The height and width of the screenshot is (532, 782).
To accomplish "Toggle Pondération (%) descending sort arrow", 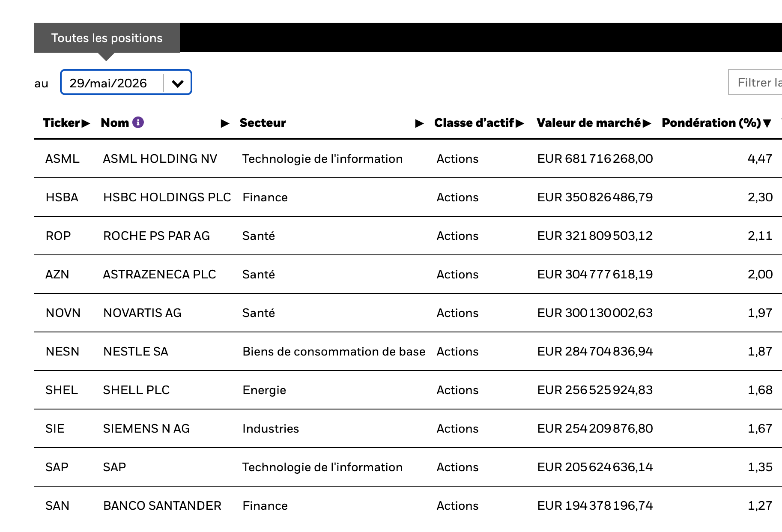I will click(767, 123).
